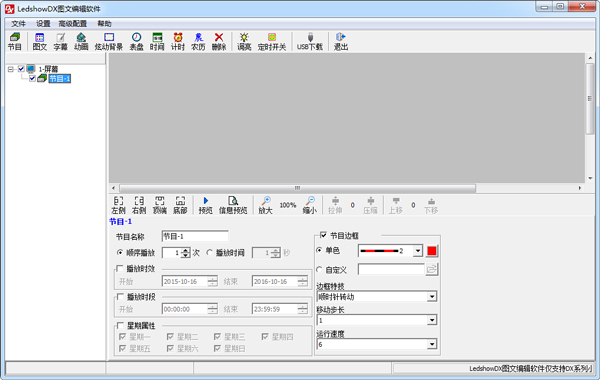This screenshot has height=380, width=600.
Task: Click the right arrow of horizontal scrollbar
Action: (x=580, y=188)
